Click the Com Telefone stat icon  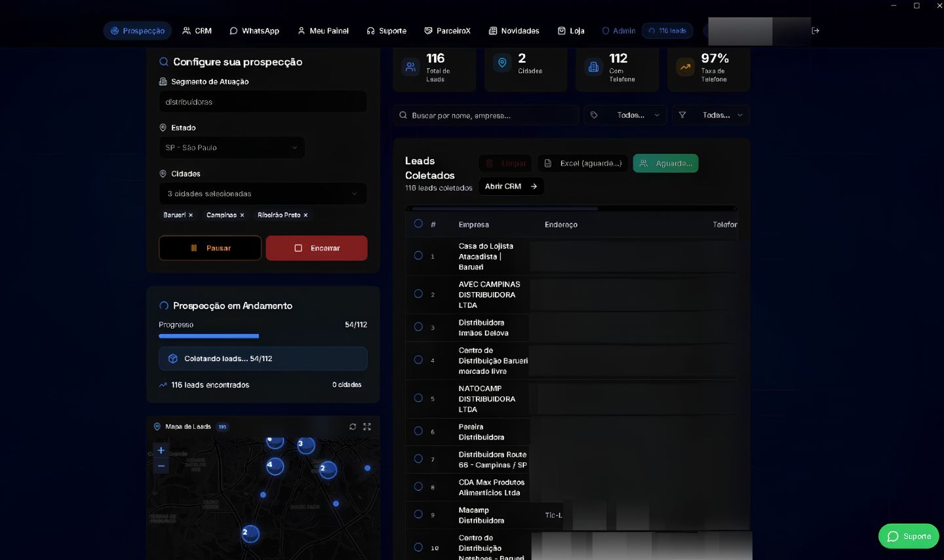click(x=593, y=67)
